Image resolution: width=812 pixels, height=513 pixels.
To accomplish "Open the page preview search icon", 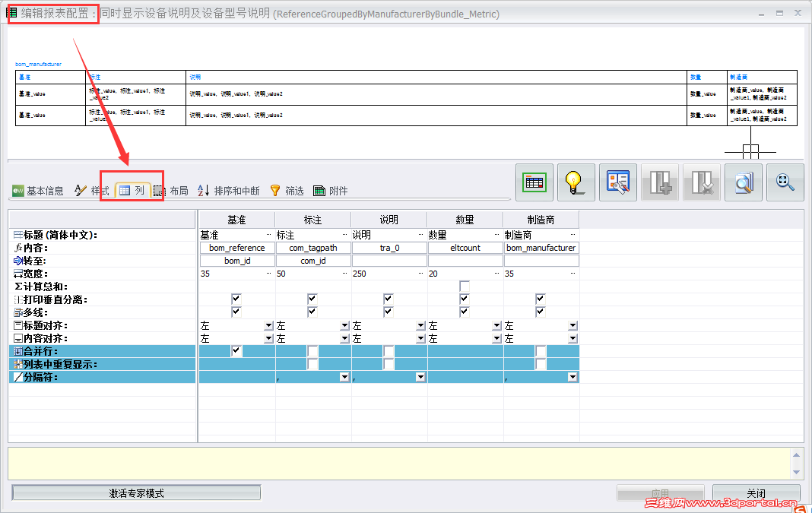I will [743, 182].
